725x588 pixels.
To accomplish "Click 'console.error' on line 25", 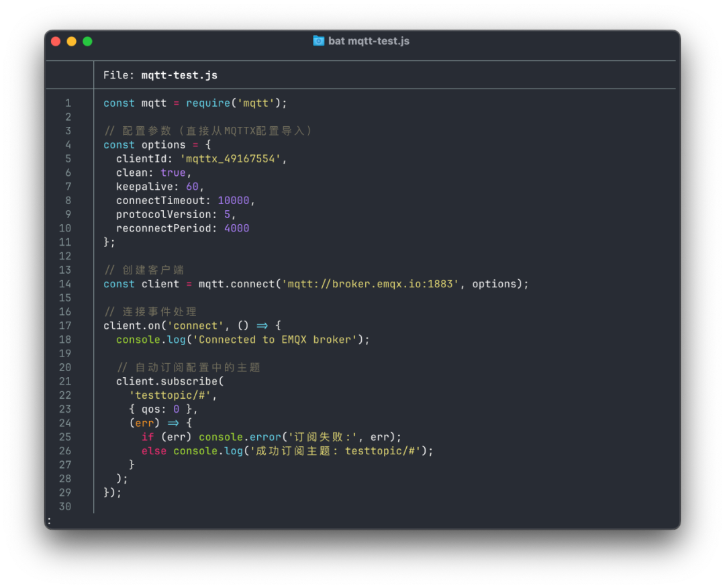I will click(240, 437).
